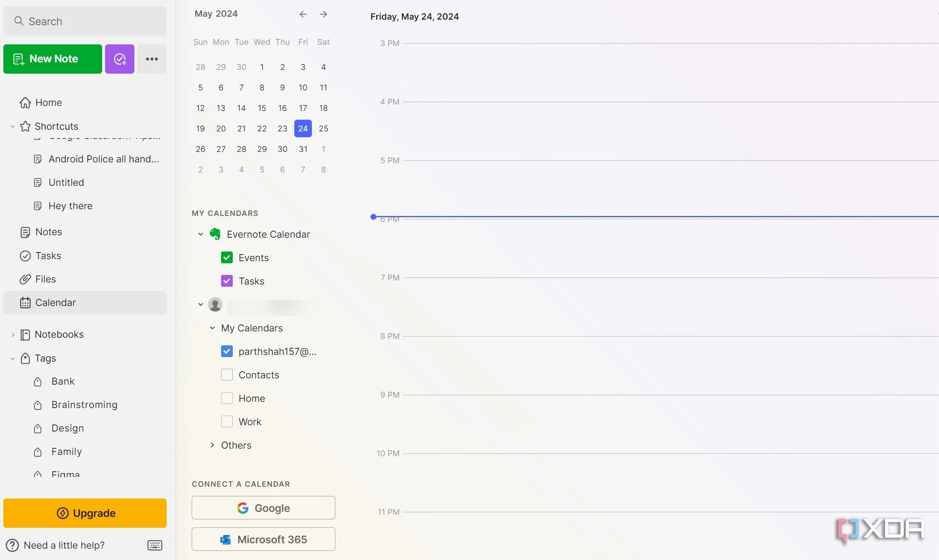Open Tasks in the sidebar
This screenshot has width=939, height=560.
[x=85, y=256]
